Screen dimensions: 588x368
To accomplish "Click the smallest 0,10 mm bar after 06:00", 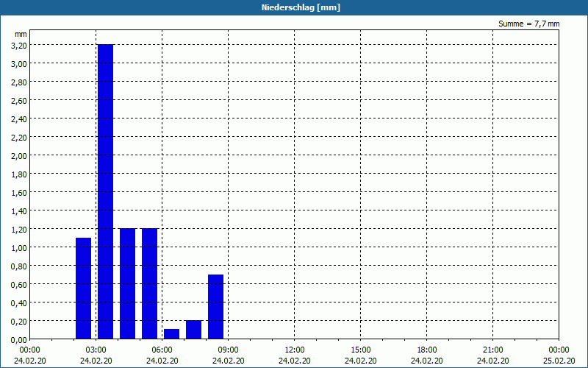I will tap(171, 334).
